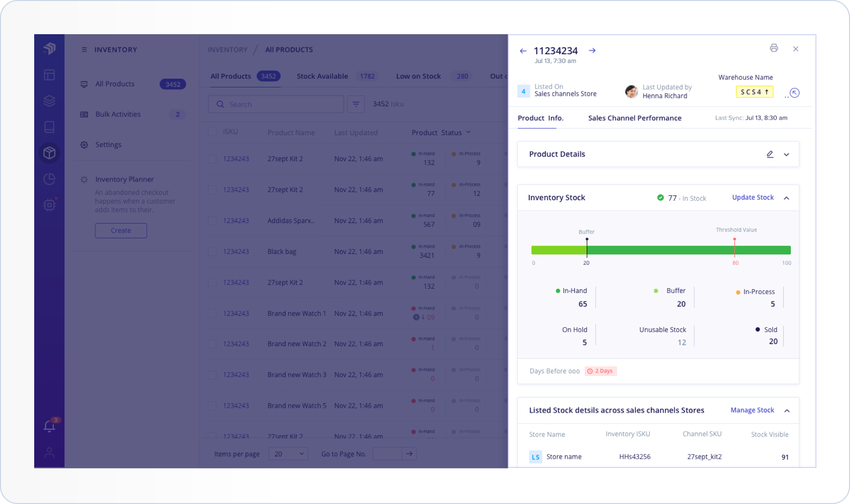Open the edit pencil on Product Details
Viewport: 850px width, 504px height.
coord(770,154)
